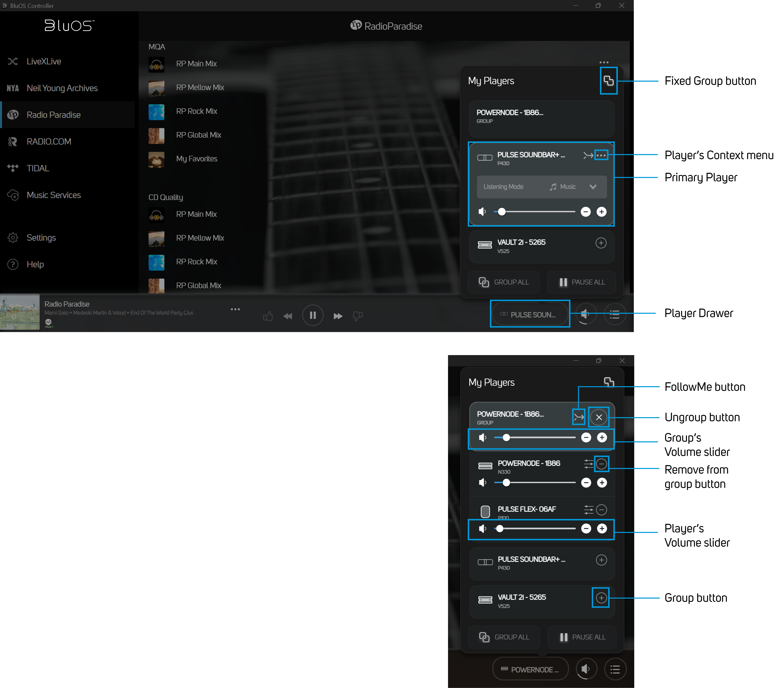Go to Neil Young Archives
This screenshot has width=784, height=688.
click(x=62, y=88)
